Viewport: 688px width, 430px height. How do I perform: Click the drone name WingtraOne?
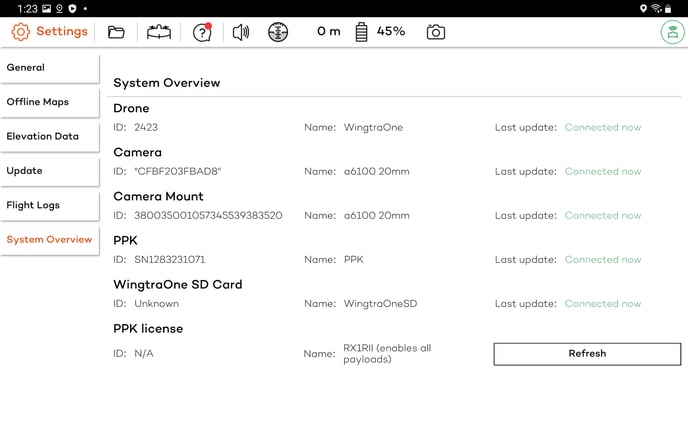click(373, 127)
